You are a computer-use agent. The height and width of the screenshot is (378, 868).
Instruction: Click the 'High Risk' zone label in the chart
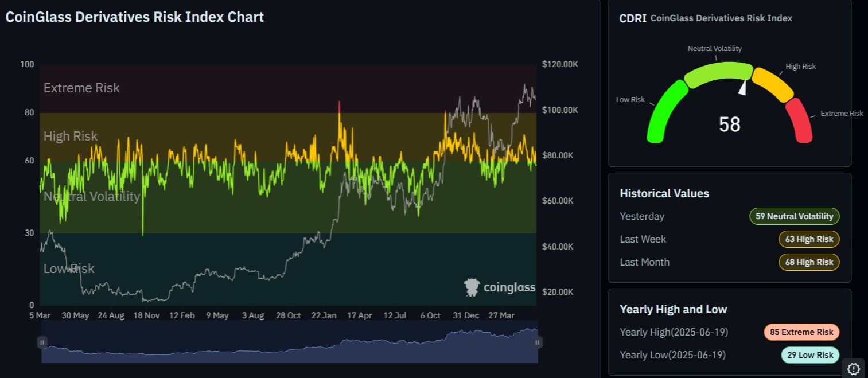pos(71,136)
